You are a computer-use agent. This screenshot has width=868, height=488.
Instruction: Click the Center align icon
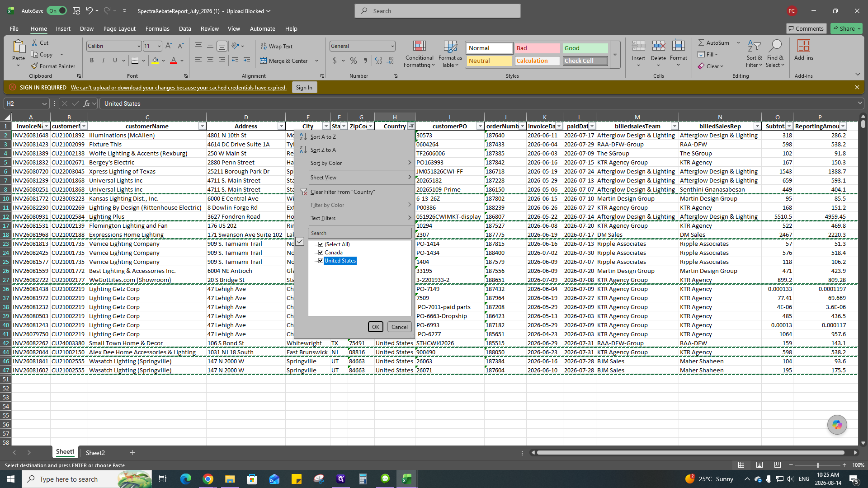[210, 61]
